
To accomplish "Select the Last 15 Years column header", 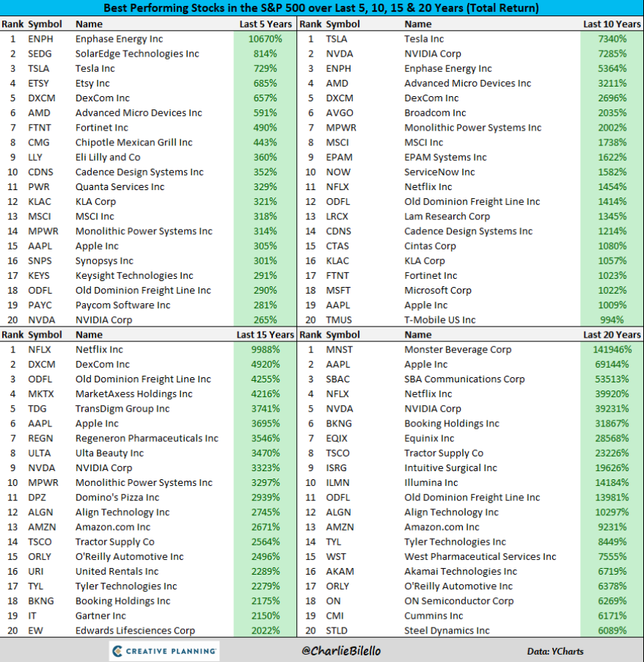I will point(266,335).
